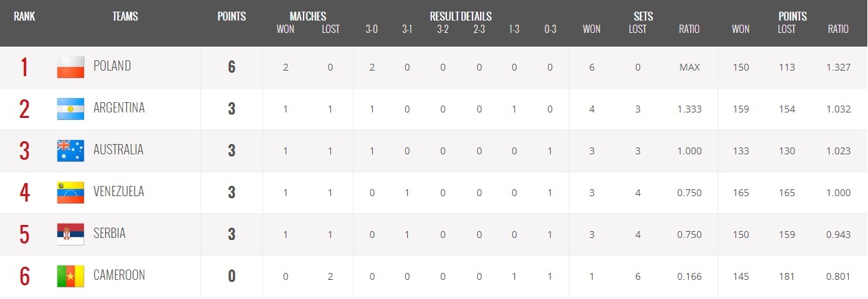Click the RANK column header
This screenshot has width=868, height=299.
coord(25,16)
